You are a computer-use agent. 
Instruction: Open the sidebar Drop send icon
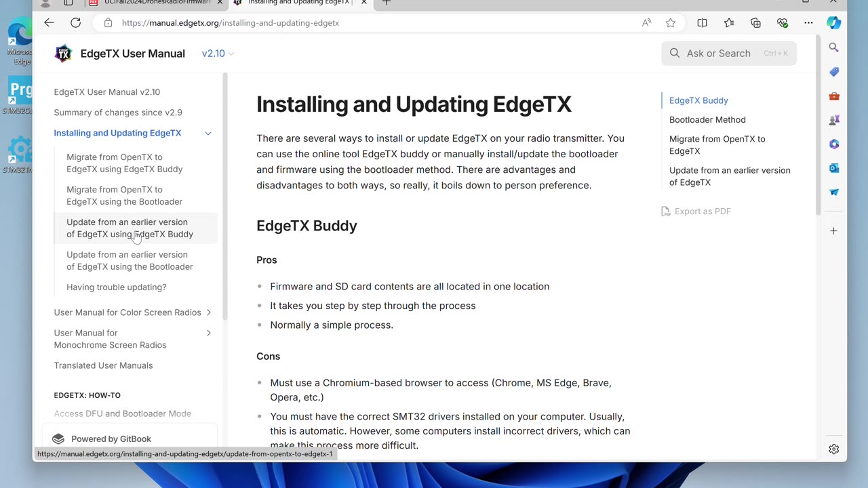pos(834,192)
